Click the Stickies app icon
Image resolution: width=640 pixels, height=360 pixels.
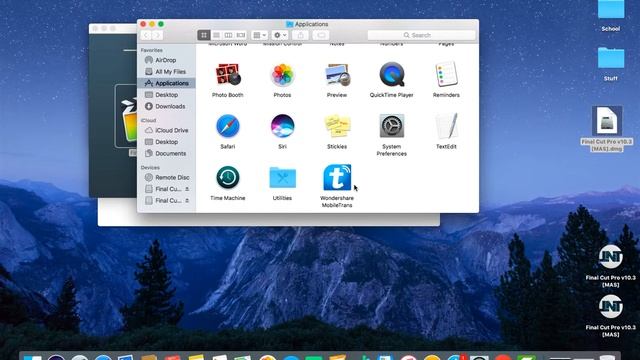pos(337,126)
